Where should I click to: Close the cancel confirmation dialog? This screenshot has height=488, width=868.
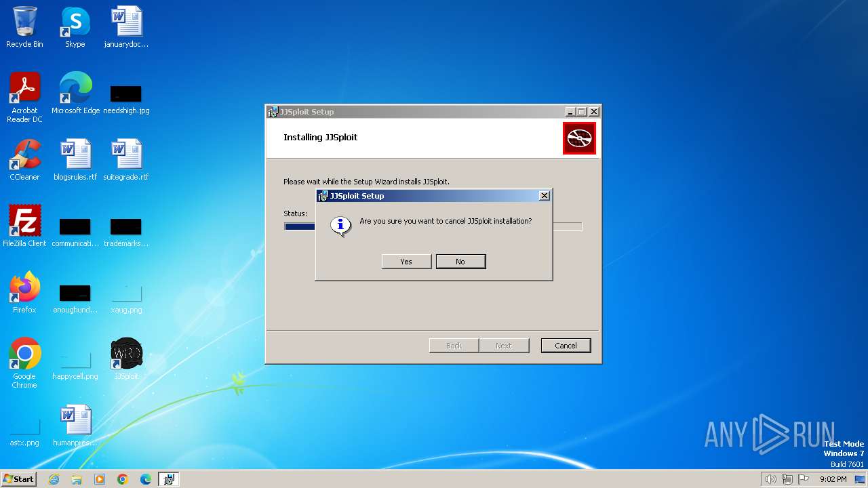pyautogui.click(x=544, y=196)
